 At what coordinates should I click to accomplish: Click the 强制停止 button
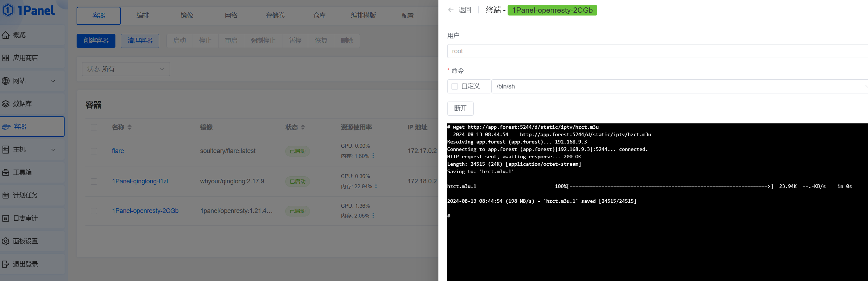[x=263, y=41]
